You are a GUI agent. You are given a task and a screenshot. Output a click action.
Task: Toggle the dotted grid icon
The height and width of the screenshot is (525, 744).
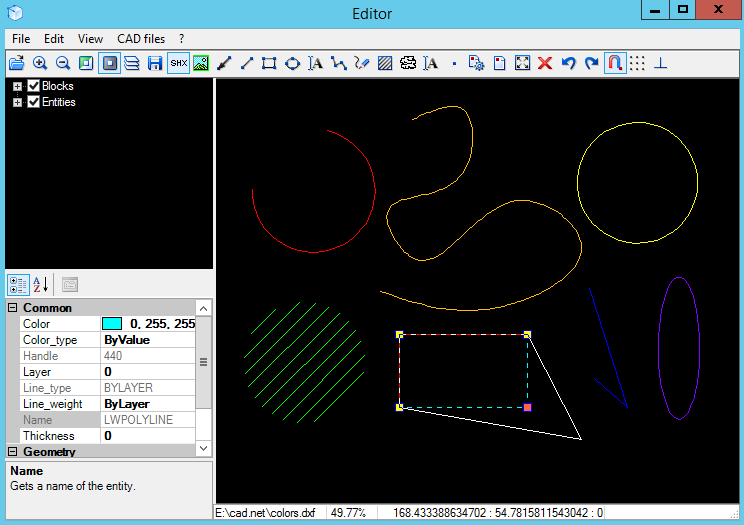pyautogui.click(x=637, y=63)
